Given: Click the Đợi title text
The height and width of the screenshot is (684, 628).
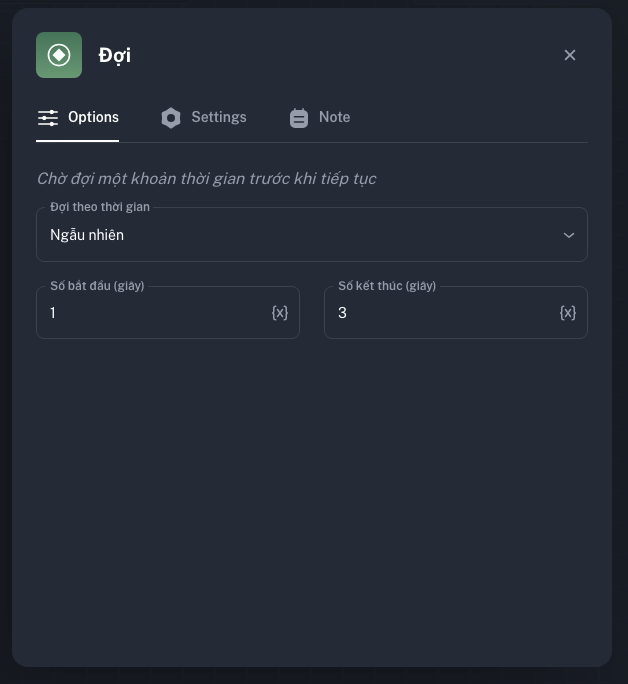Looking at the screenshot, I should point(115,56).
